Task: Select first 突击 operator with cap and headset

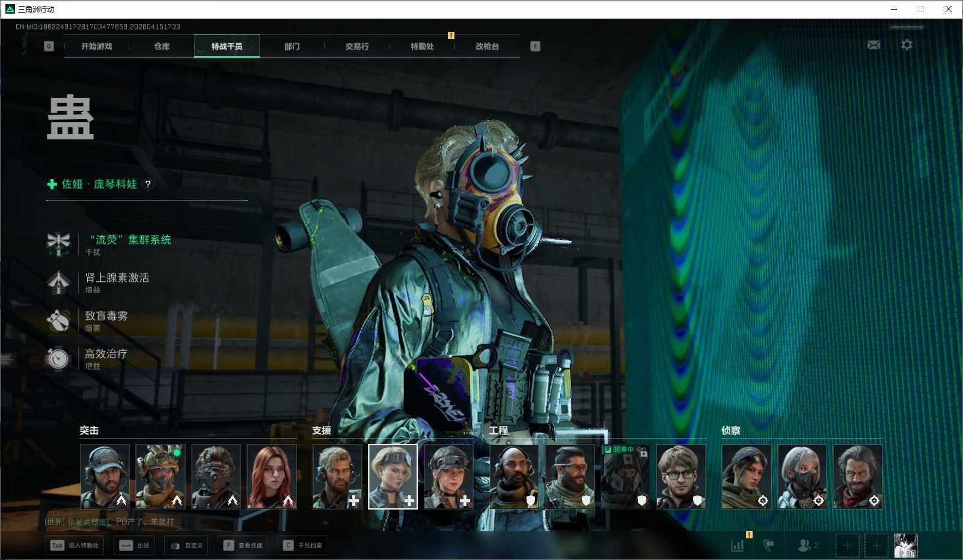Action: (x=105, y=476)
